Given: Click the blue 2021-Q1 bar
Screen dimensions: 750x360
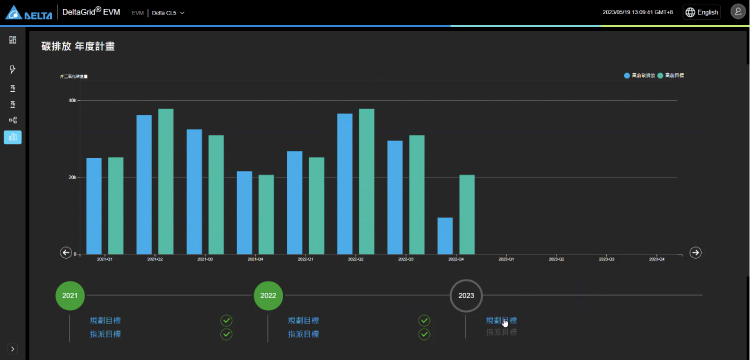Looking at the screenshot, I should point(94,206).
